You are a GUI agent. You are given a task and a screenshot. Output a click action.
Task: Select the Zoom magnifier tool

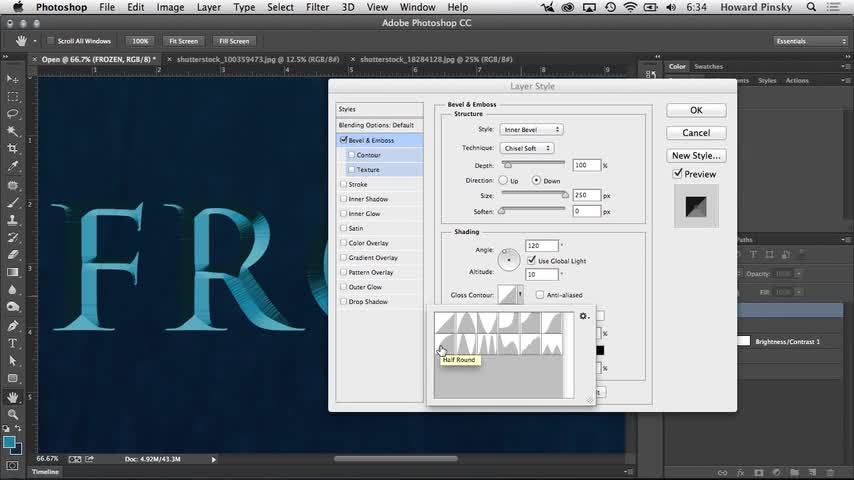tap(13, 414)
